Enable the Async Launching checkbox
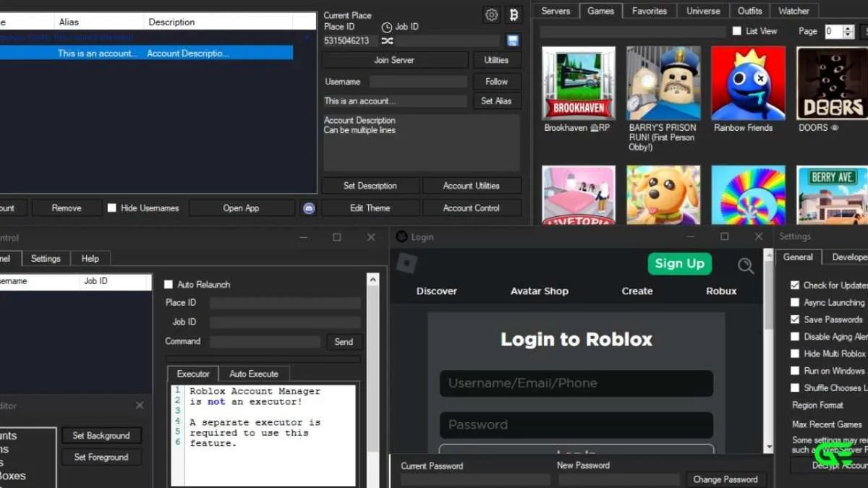 [x=795, y=302]
